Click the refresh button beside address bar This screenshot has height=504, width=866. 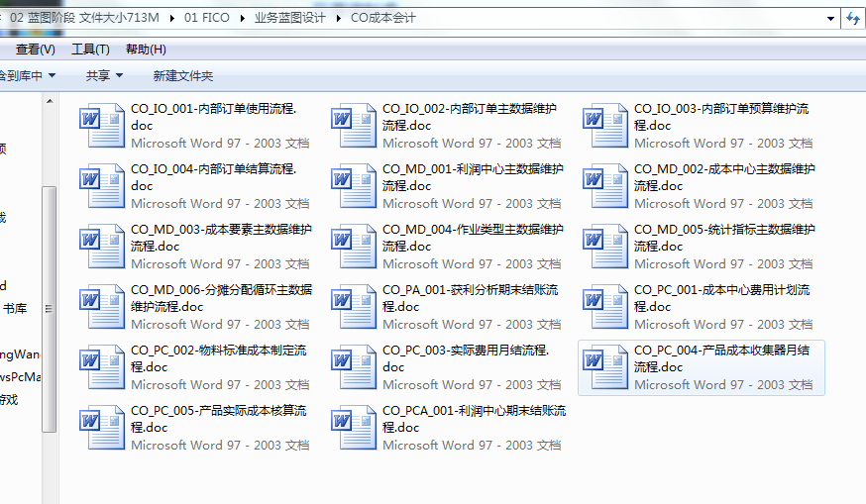tap(852, 18)
